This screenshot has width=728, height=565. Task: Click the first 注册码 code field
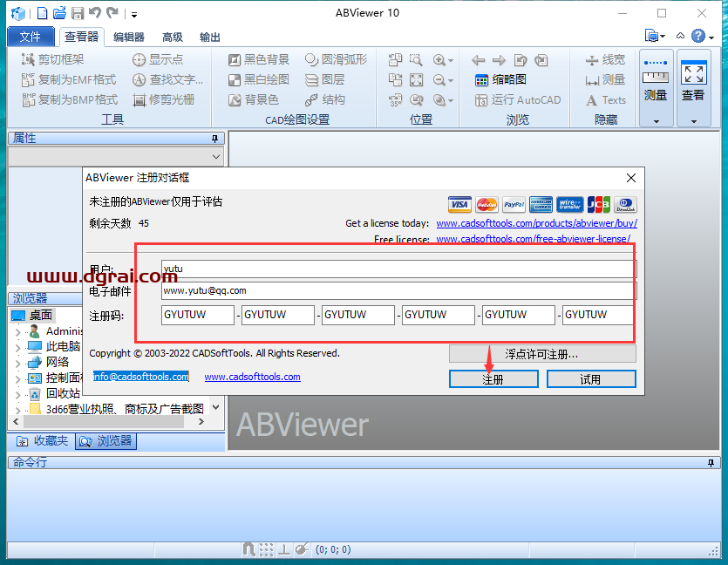pyautogui.click(x=198, y=315)
